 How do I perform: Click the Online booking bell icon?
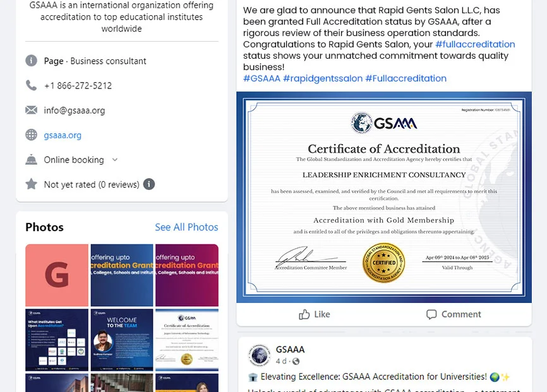point(31,159)
